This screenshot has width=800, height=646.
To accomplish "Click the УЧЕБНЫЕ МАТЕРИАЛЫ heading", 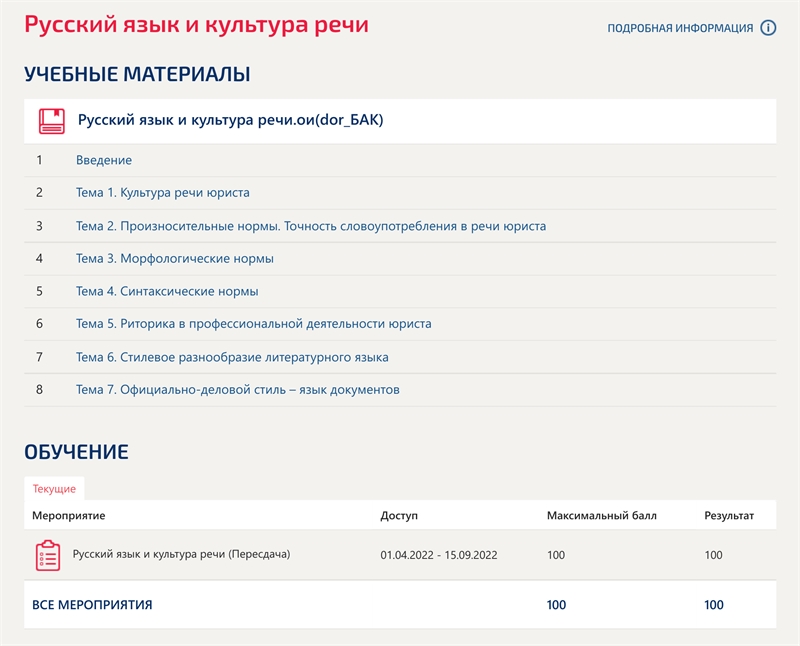I will click(x=137, y=74).
